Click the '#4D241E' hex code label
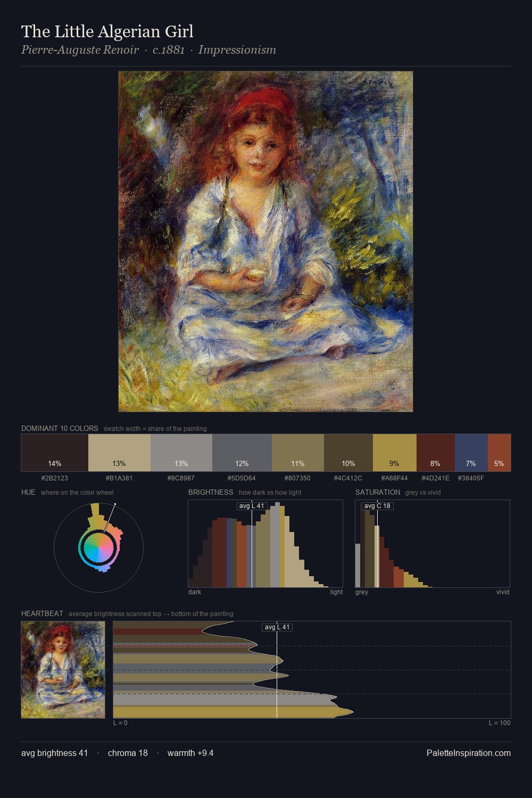Screen dimensions: 532x798 pos(436,478)
